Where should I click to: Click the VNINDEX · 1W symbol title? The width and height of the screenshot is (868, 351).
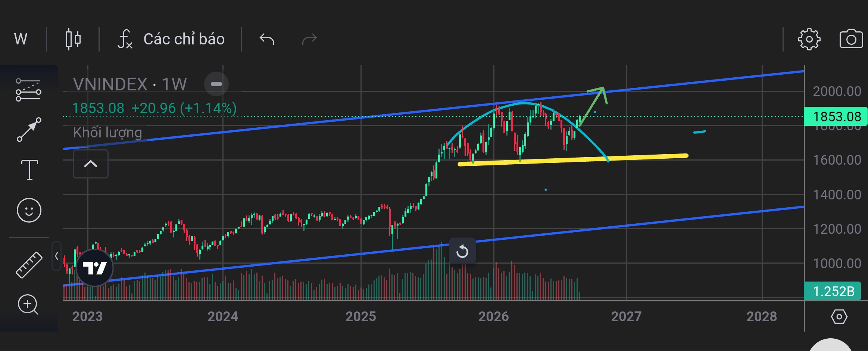click(x=130, y=84)
